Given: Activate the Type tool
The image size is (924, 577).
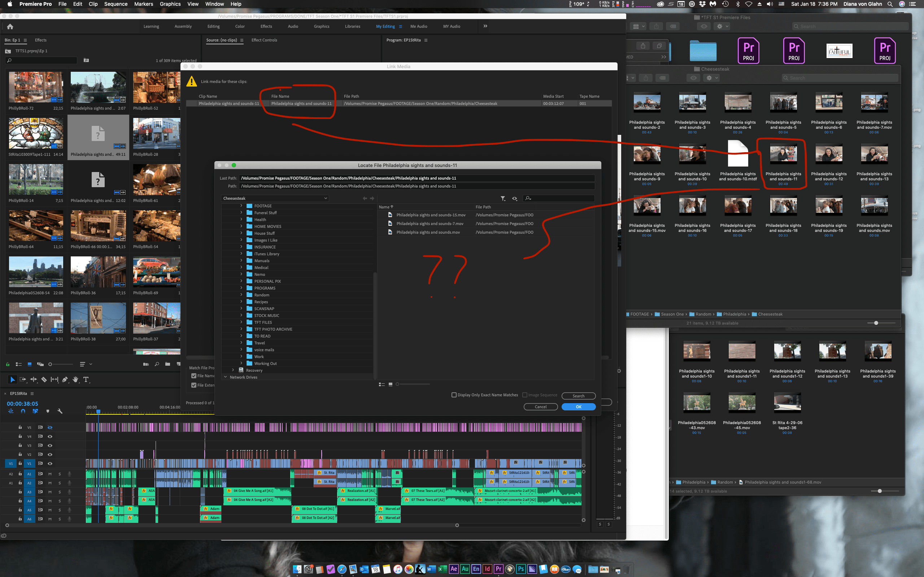Looking at the screenshot, I should point(86,380).
